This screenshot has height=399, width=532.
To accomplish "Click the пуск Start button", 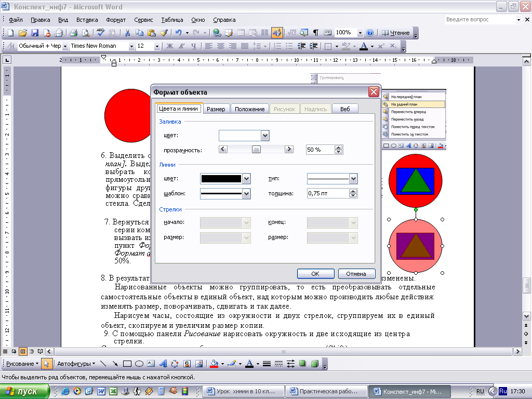I will coord(24,391).
